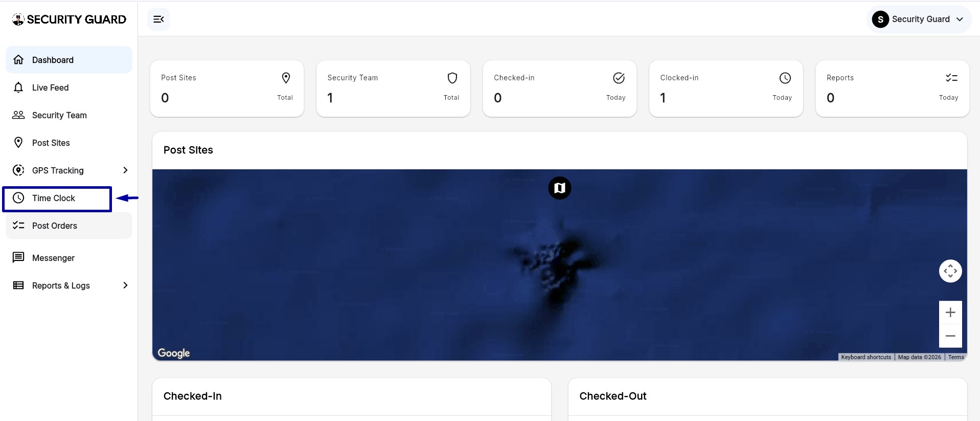Click the Reports & Logs list icon
Screen dimensions: 980x421
[x=18, y=285]
